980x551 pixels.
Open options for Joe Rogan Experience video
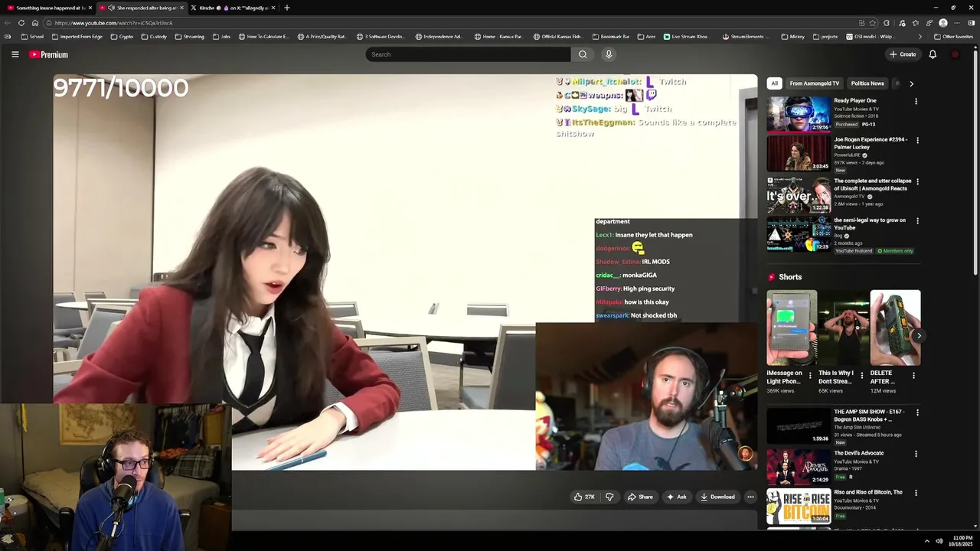point(917,141)
